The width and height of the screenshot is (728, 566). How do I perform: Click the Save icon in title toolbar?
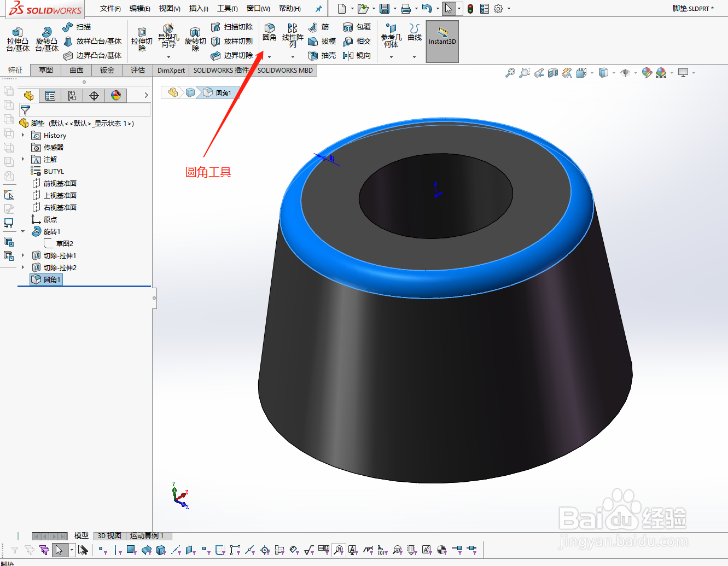coord(385,9)
